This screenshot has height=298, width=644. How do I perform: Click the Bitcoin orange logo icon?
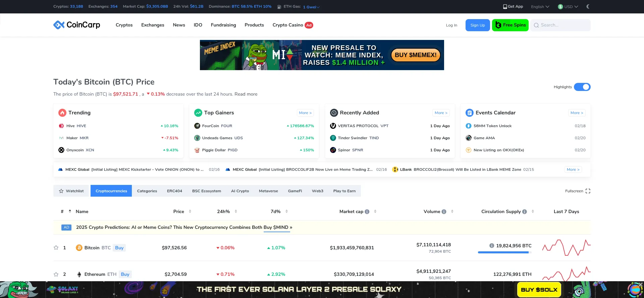pos(79,248)
